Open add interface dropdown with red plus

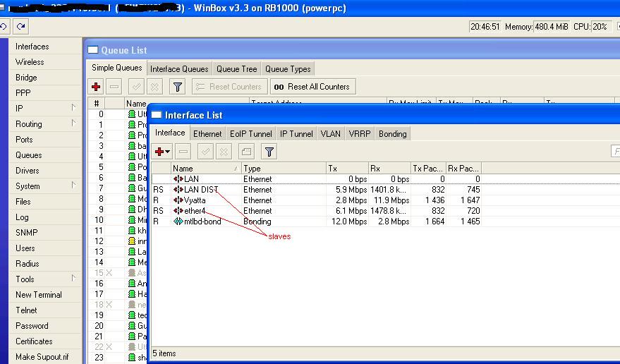[162, 152]
